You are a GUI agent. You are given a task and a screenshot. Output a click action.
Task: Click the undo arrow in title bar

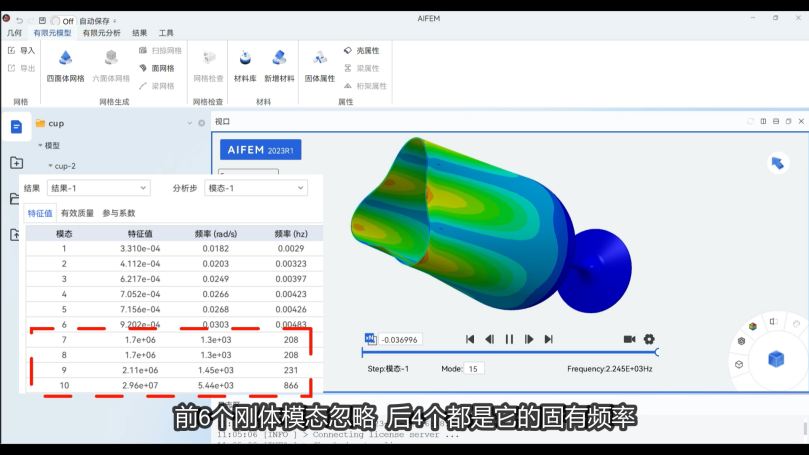click(x=20, y=21)
